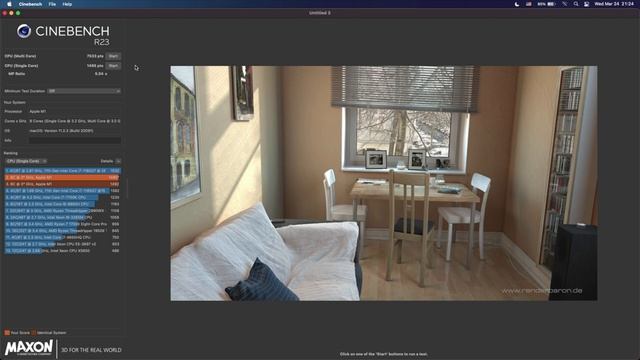This screenshot has height=360, width=640.
Task: Open the File menu
Action: click(52, 4)
